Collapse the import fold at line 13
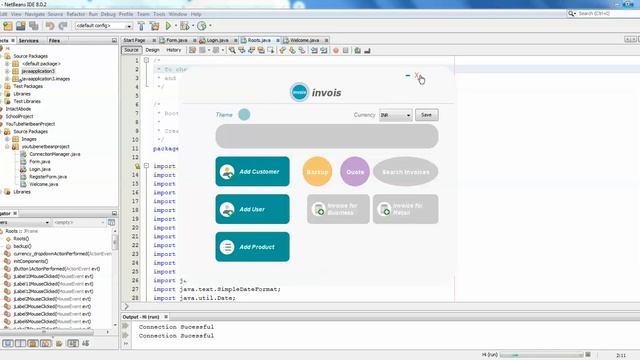 coord(146,166)
